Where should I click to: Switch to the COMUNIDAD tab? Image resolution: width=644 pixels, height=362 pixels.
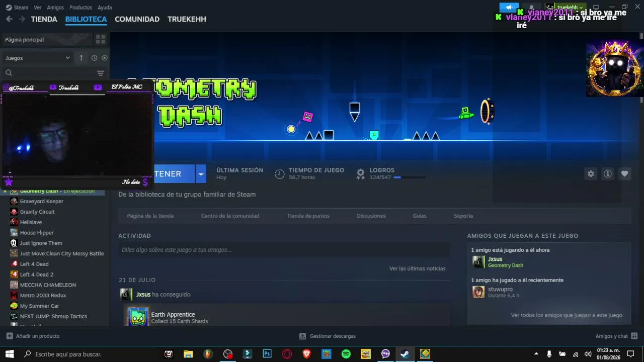pos(137,19)
